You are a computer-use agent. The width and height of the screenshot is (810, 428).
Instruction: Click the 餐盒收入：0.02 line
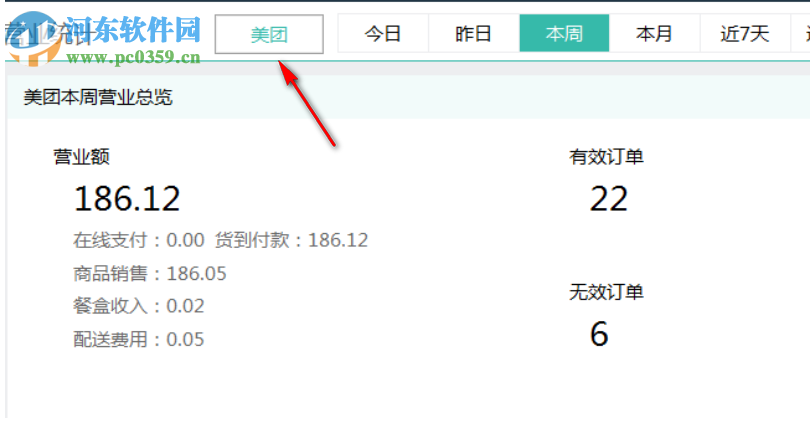(138, 306)
